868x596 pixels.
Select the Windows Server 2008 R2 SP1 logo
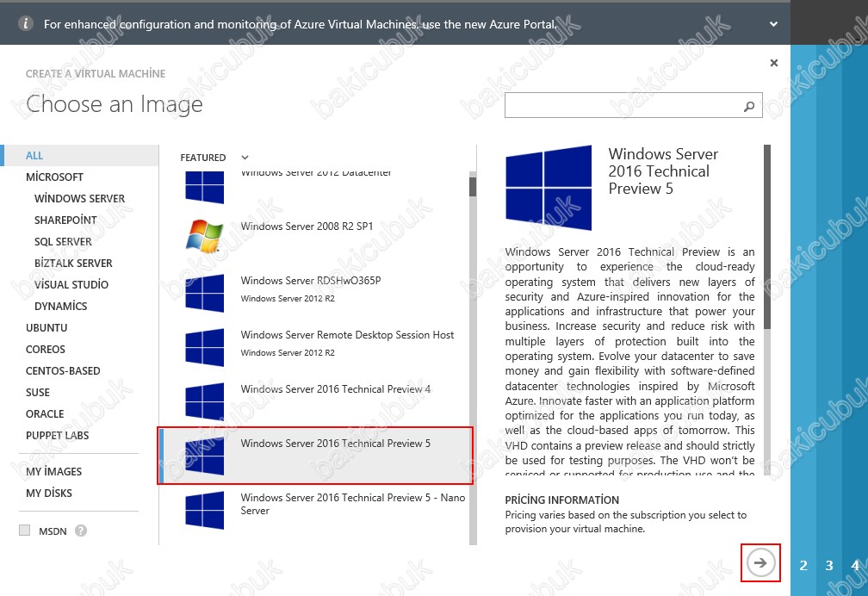click(x=204, y=236)
